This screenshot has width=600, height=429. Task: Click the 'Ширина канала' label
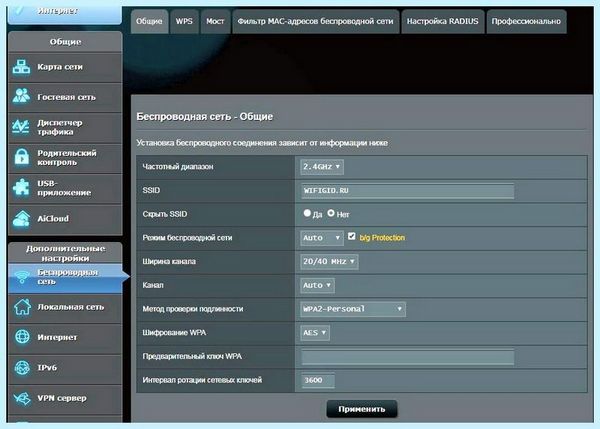[169, 261]
